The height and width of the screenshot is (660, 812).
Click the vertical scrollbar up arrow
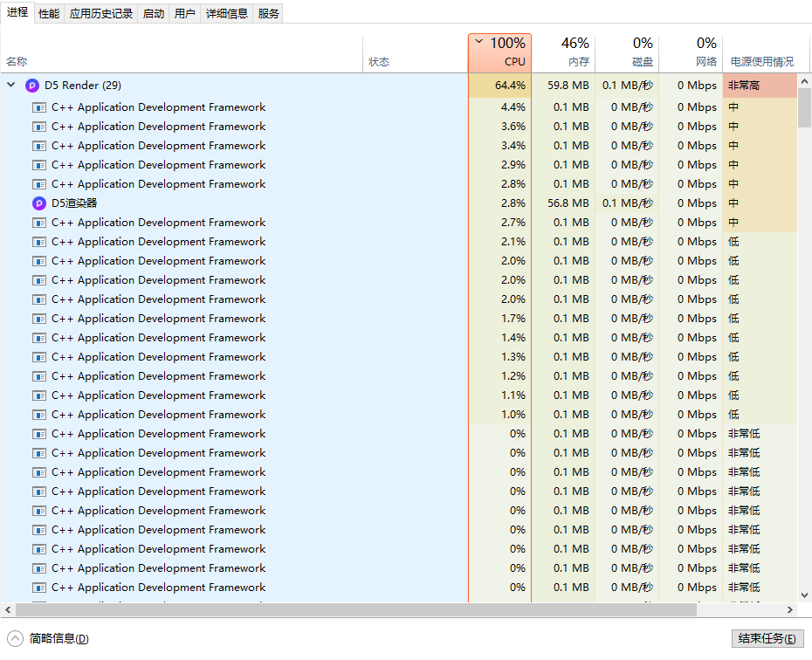(804, 81)
